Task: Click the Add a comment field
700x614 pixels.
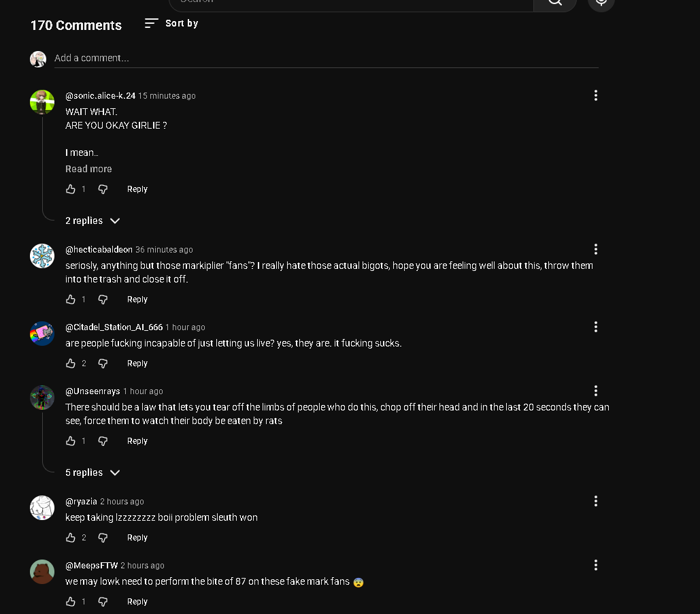Action: coord(327,58)
